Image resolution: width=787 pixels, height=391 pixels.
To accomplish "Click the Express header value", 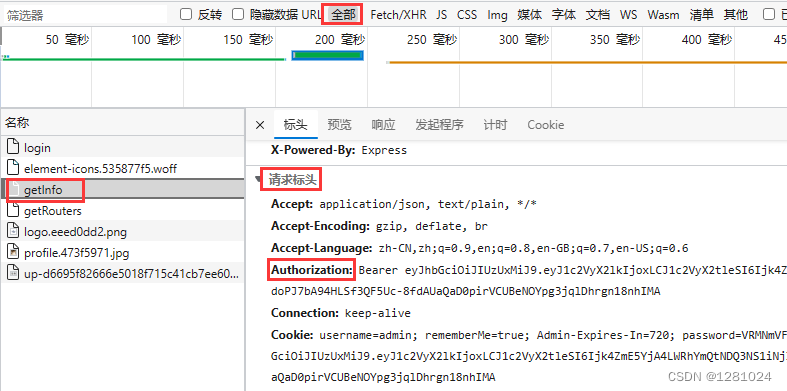I will [384, 150].
